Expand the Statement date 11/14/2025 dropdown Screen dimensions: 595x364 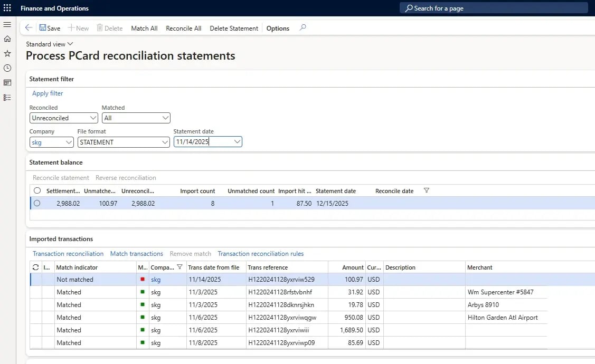coord(237,141)
